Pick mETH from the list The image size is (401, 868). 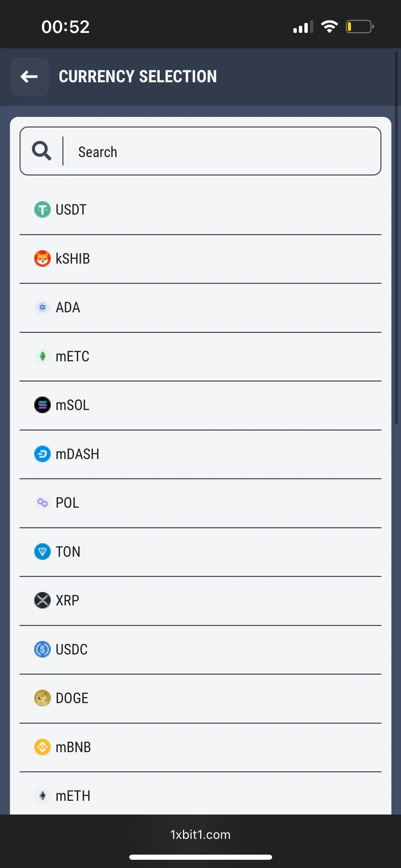click(73, 796)
